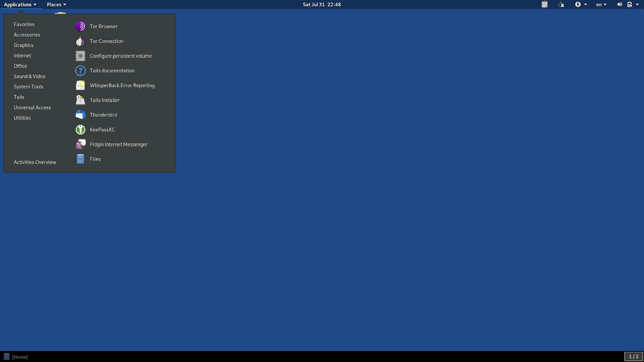Open the clipboard icon in top panel
This screenshot has width=644, height=362.
pyautogui.click(x=545, y=4)
